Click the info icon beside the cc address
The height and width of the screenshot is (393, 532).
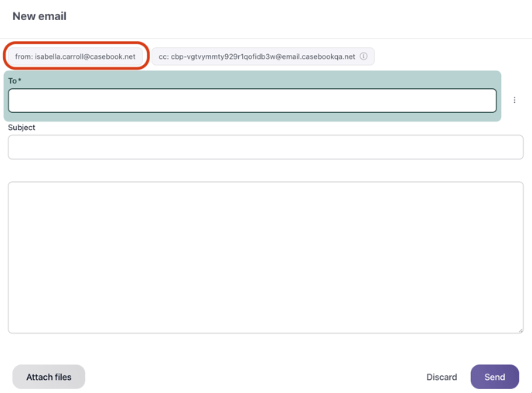coord(363,56)
